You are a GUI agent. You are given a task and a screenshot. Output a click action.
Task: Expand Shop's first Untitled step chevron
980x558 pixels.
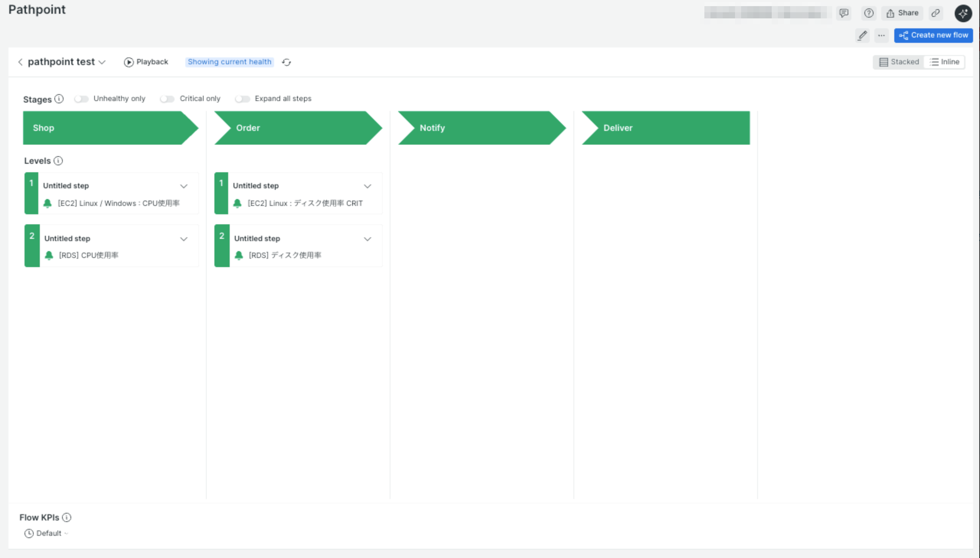(184, 186)
